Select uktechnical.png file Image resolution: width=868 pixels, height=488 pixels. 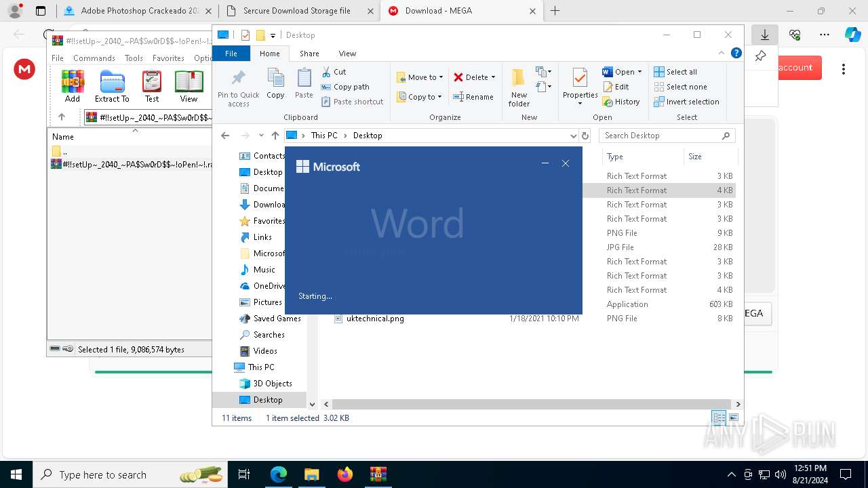(374, 319)
